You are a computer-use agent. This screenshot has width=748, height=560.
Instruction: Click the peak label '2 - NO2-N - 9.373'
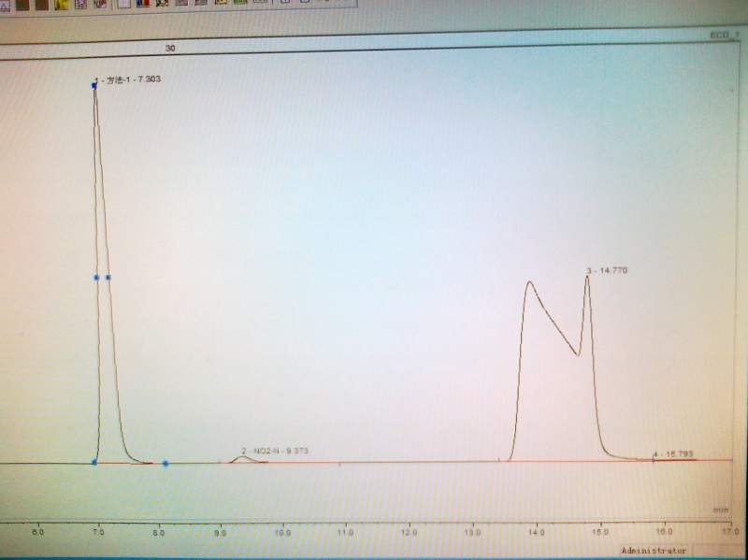pos(275,451)
